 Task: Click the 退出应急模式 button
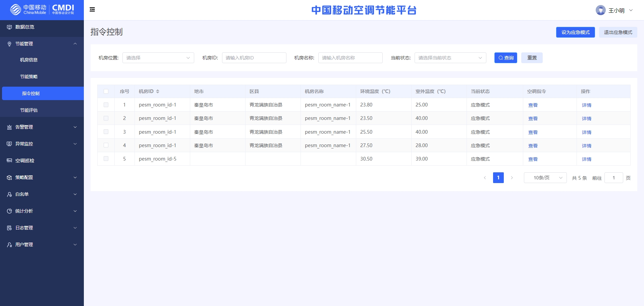point(618,32)
